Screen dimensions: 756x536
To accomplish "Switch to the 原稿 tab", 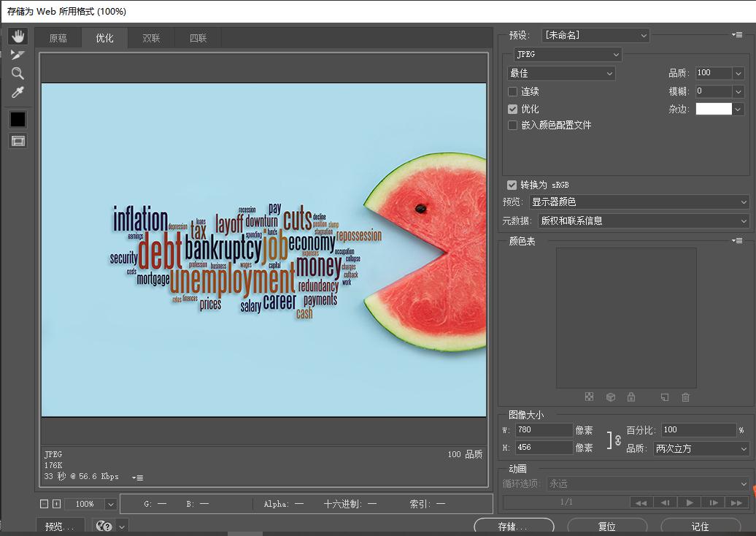I will tap(58, 39).
